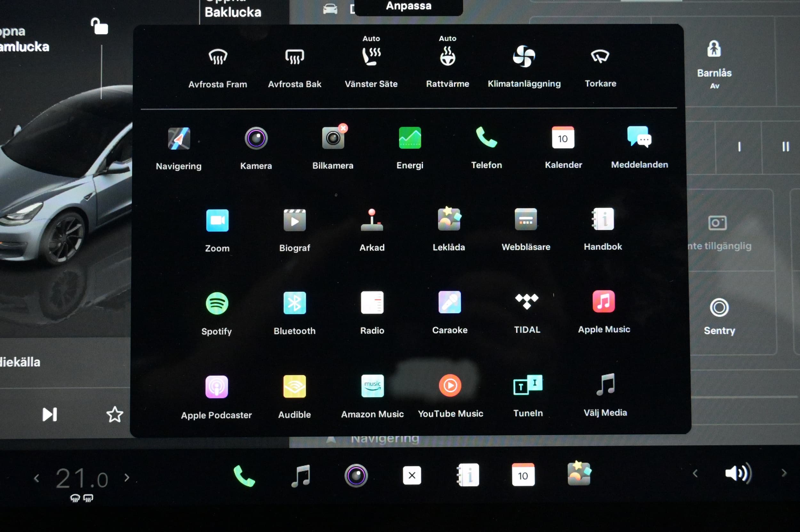Open Amazon Music
Viewport: 800px width, 532px height.
pyautogui.click(x=373, y=386)
